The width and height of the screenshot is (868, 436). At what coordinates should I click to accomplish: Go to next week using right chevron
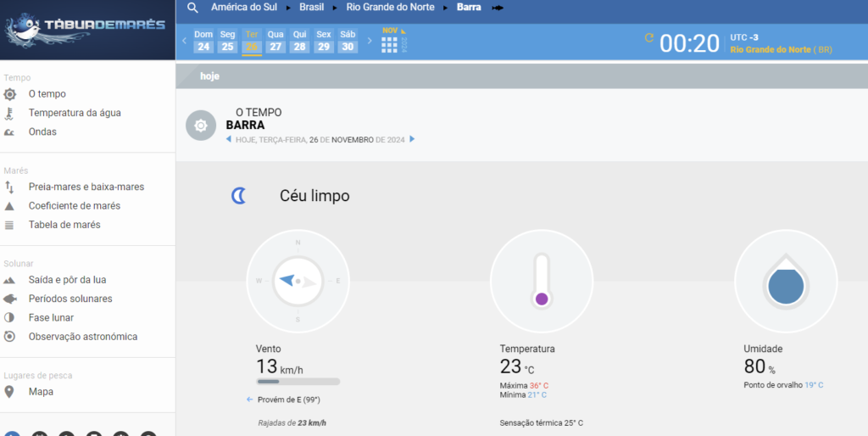coord(370,41)
